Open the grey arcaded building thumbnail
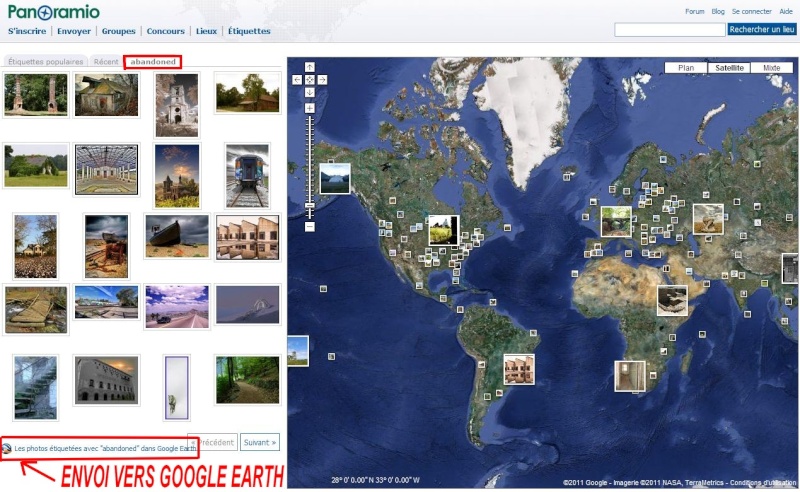Image resolution: width=800 pixels, height=492 pixels. point(106,380)
